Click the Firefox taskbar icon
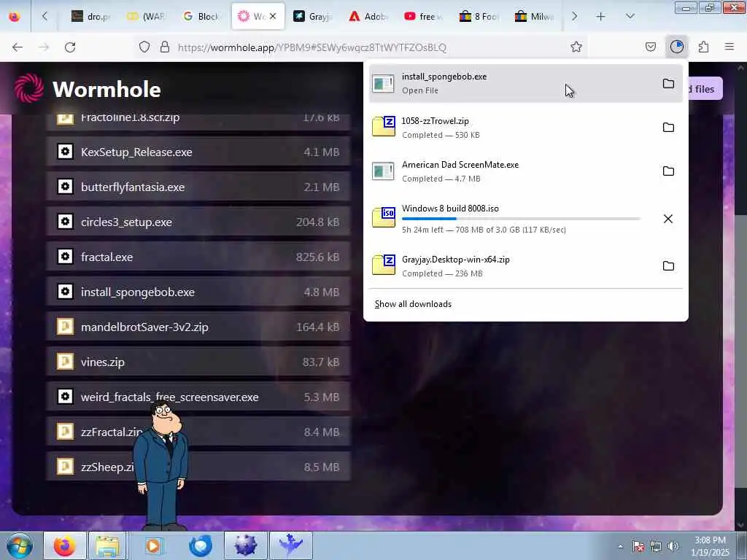Image resolution: width=747 pixels, height=560 pixels. [65, 545]
